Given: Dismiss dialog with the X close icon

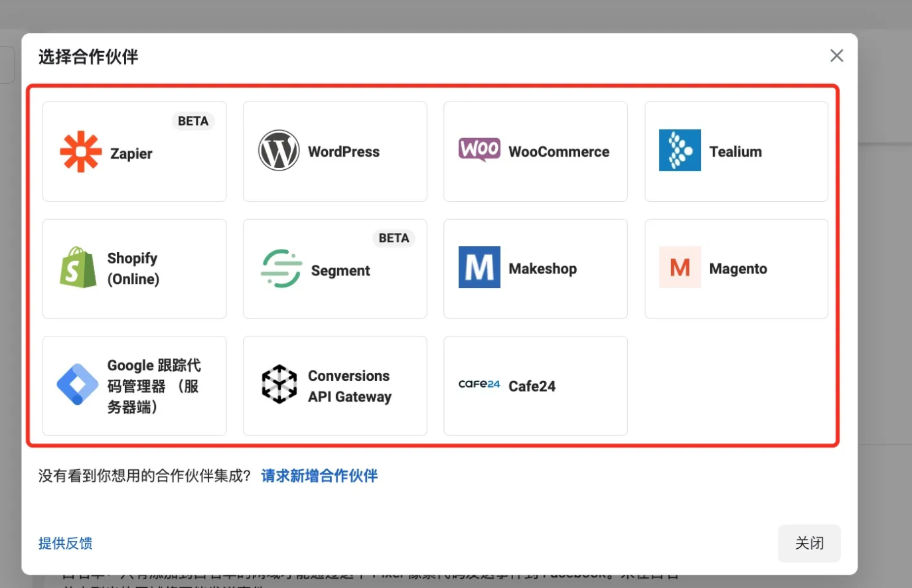Looking at the screenshot, I should (x=836, y=56).
